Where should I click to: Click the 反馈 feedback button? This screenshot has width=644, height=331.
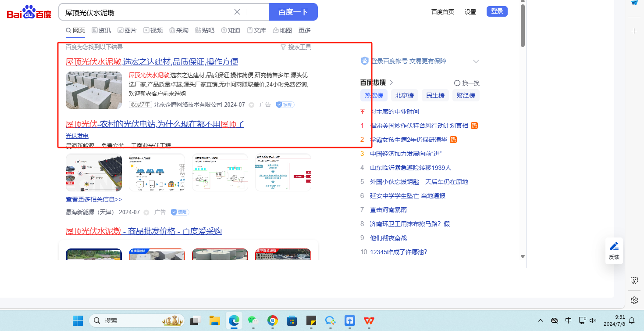point(614,250)
